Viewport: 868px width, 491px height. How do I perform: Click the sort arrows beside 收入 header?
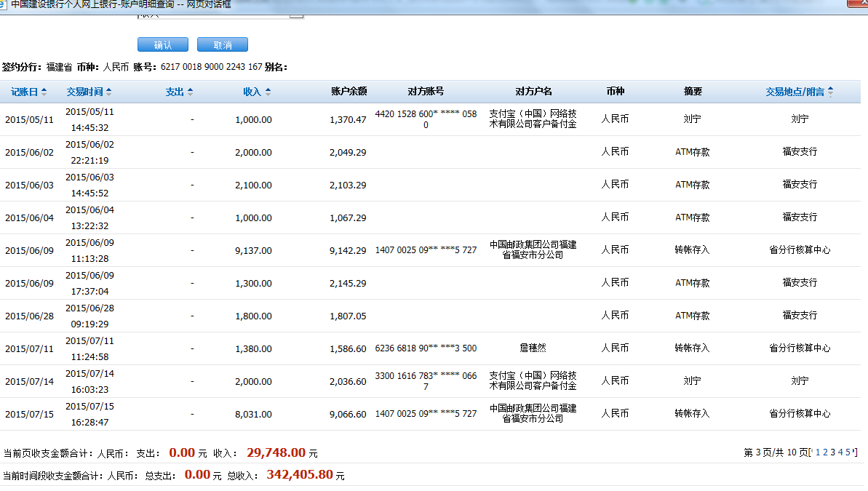click(x=268, y=92)
